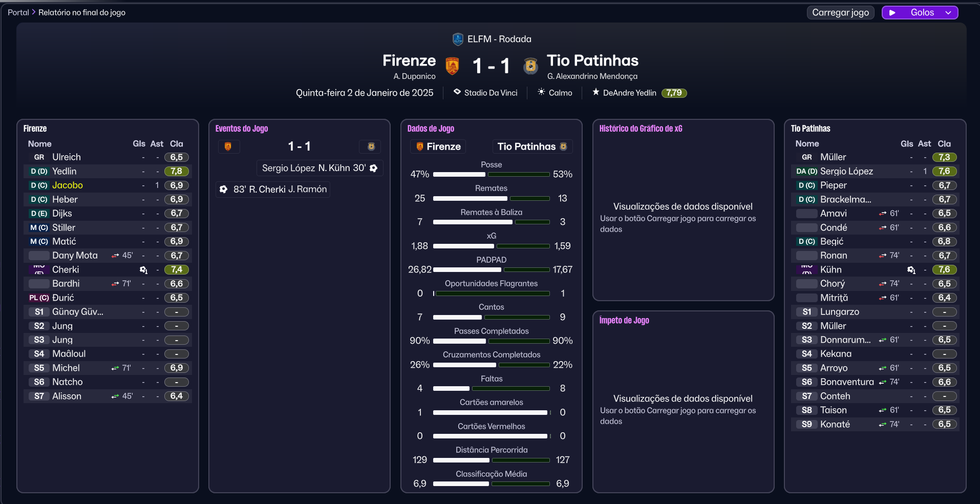This screenshot has height=504, width=980.
Task: Select Relatório no final do jogo breadcrumb
Action: [82, 12]
